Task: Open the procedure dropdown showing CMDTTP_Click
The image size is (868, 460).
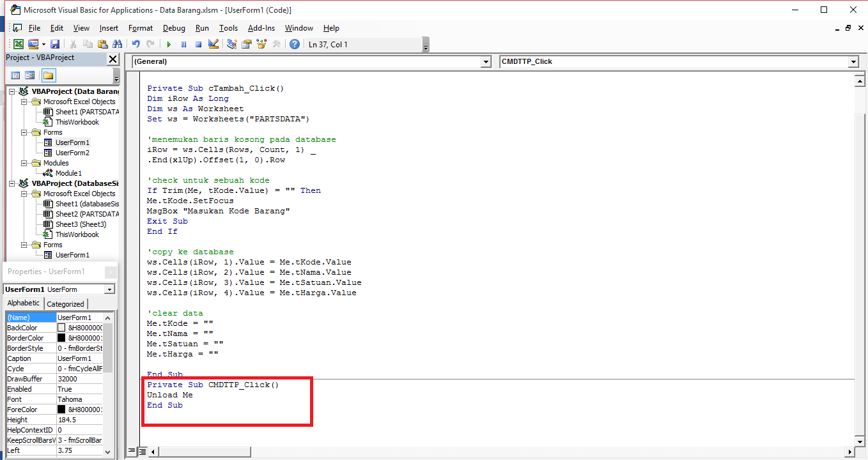Action: click(853, 61)
